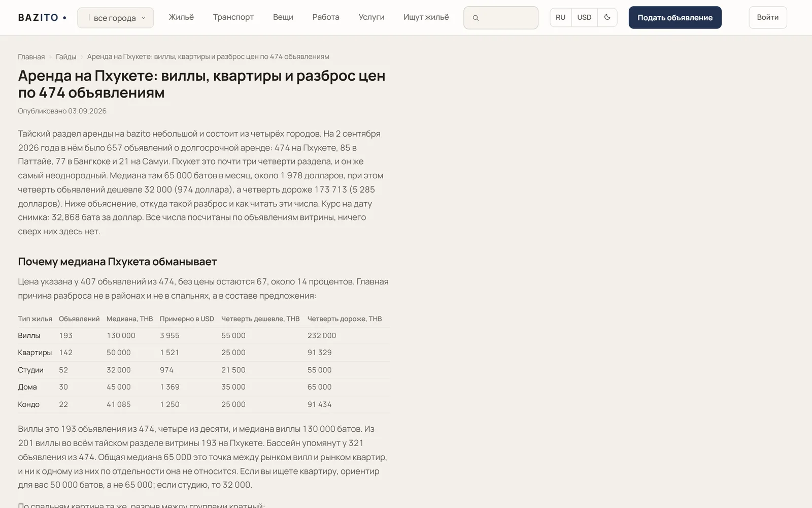812x508 pixels.
Task: Click houses median 45 000
Action: click(119, 387)
